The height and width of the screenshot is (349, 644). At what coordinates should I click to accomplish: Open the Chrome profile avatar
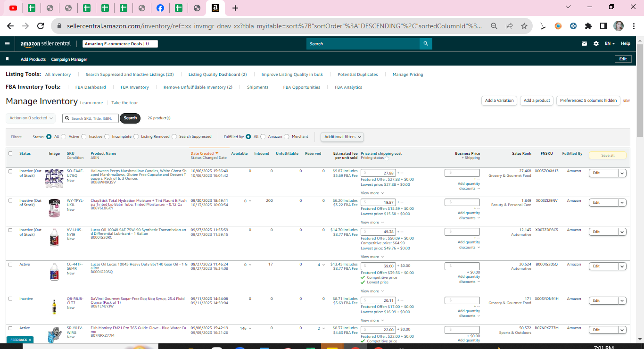pyautogui.click(x=619, y=26)
